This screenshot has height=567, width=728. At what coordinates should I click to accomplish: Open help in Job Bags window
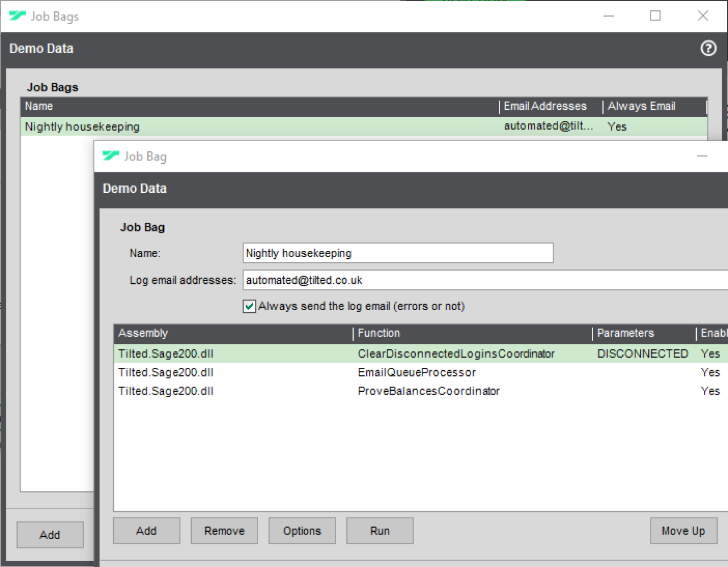pos(708,48)
